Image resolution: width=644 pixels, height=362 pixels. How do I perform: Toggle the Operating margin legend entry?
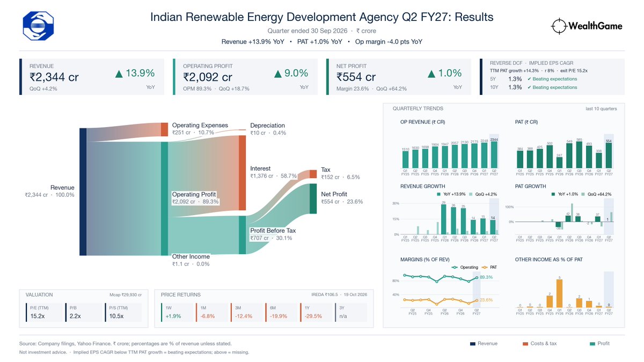point(464,267)
